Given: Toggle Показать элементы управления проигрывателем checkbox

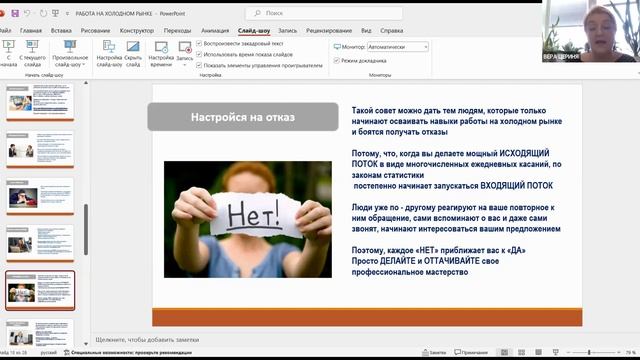Looking at the screenshot, I should pyautogui.click(x=199, y=65).
